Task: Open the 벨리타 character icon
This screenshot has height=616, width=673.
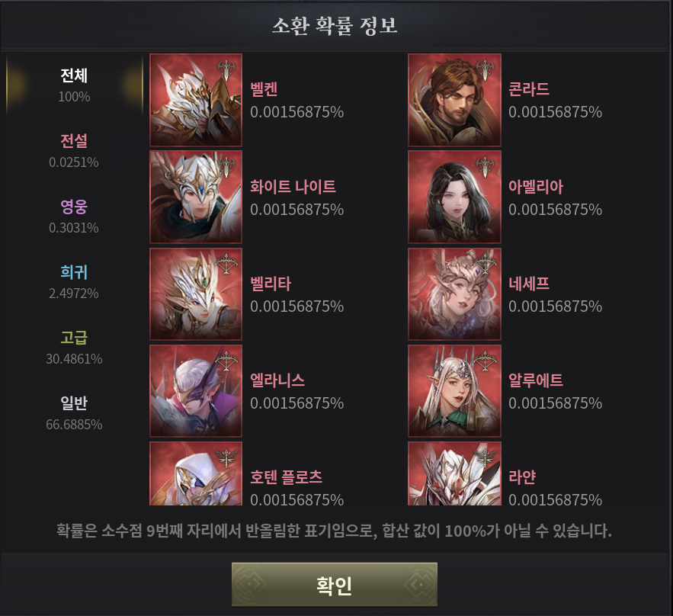Action: [196, 294]
